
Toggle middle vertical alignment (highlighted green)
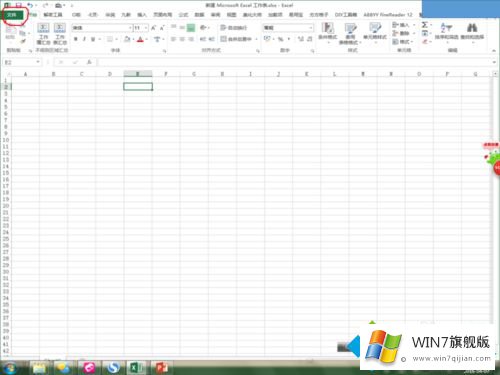click(191, 28)
